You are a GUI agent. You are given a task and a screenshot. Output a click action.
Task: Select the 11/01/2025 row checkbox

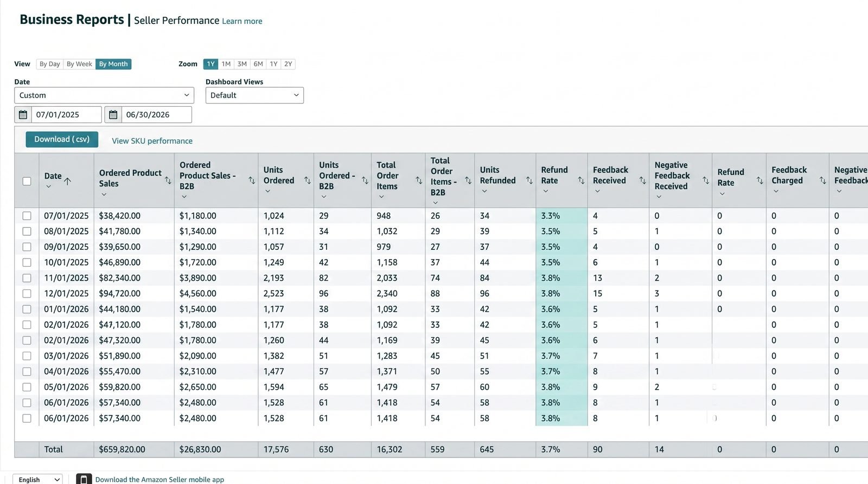(x=27, y=278)
